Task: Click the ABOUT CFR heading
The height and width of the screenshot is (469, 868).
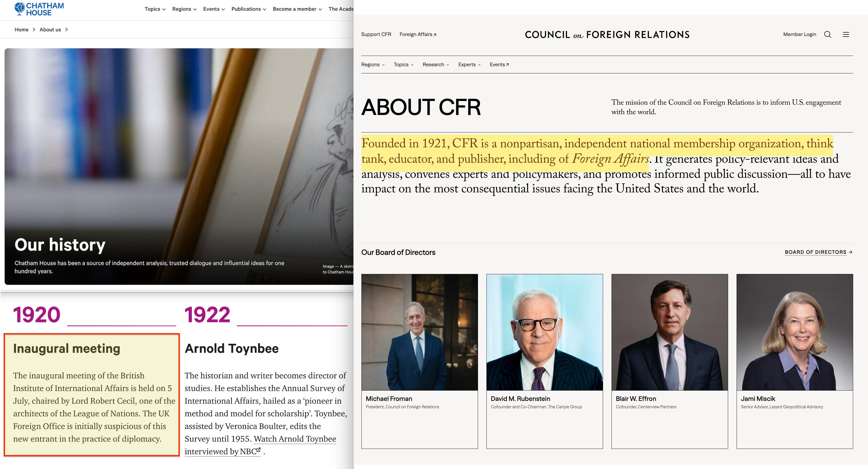Action: (421, 107)
